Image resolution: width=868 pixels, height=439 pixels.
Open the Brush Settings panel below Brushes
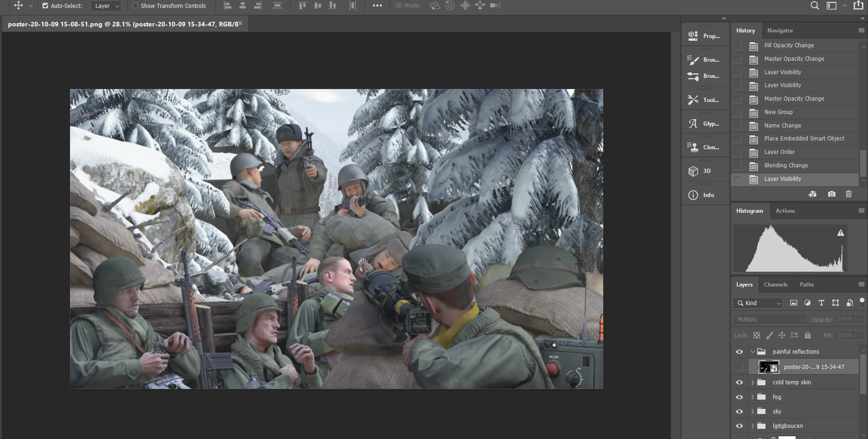tap(705, 76)
